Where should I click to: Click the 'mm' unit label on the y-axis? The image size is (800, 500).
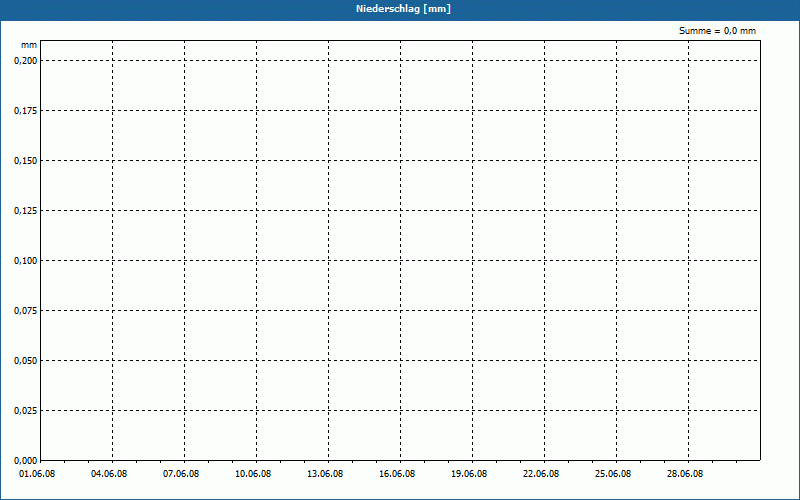coord(29,45)
